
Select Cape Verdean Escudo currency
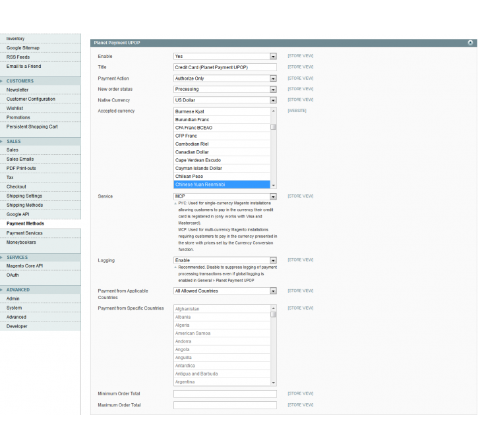(x=222, y=160)
